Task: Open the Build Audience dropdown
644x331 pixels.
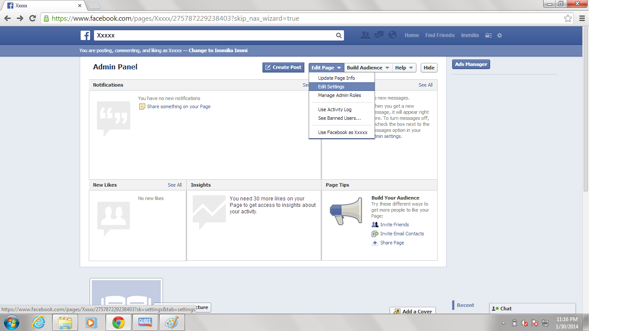Action: (368, 68)
